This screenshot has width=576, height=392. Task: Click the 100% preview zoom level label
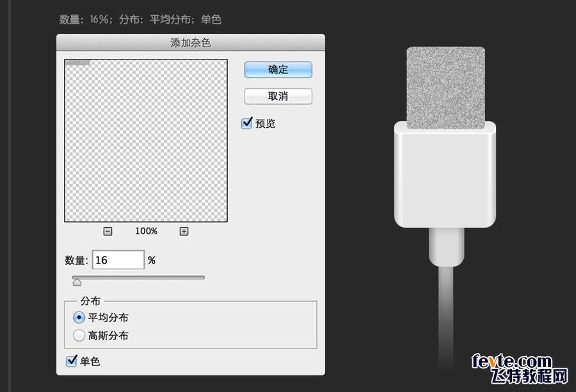coord(146,231)
